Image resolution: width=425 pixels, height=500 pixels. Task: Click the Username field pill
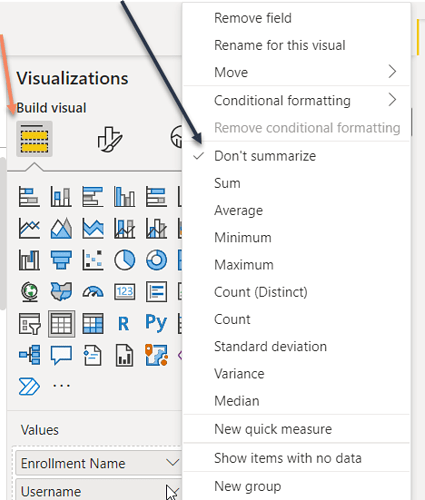tap(98, 489)
